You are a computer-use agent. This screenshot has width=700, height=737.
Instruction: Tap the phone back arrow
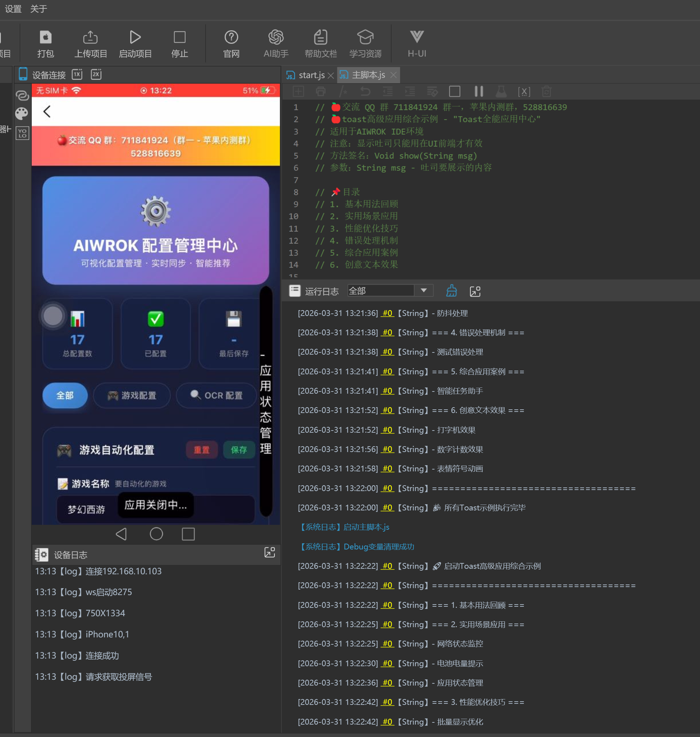pos(47,111)
